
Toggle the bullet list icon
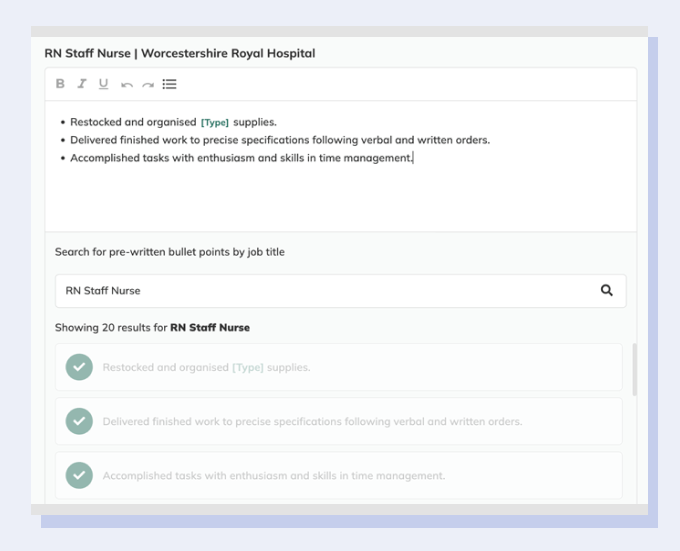coord(170,84)
